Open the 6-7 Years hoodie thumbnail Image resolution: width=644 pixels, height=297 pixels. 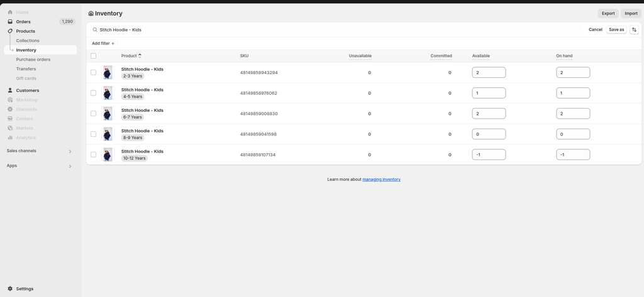[108, 114]
